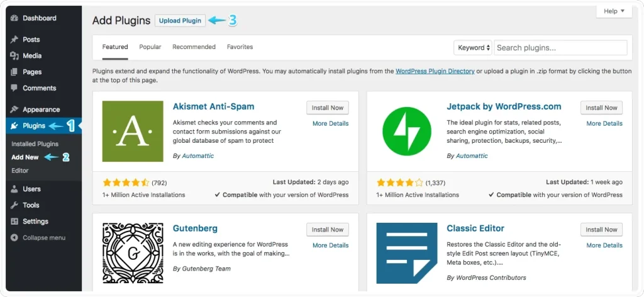The image size is (644, 297).
Task: Open the Keyword search type dropdown
Action: coord(473,48)
